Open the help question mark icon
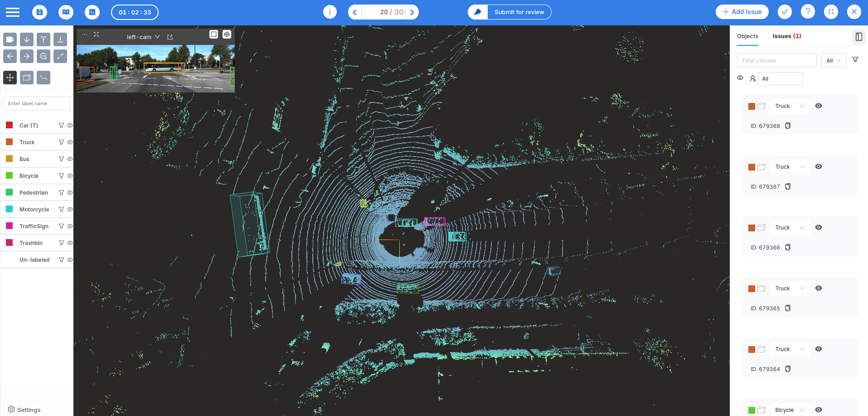This screenshot has height=416, width=868. point(808,12)
